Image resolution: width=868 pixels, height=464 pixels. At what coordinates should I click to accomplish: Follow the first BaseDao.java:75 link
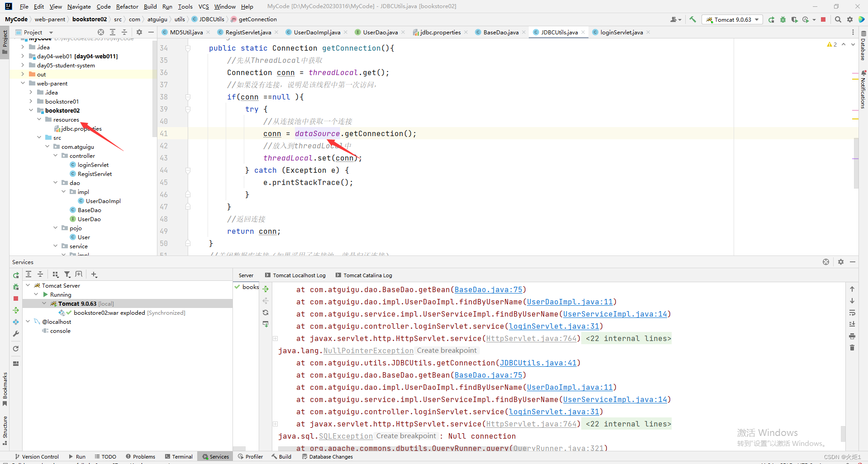(x=489, y=289)
